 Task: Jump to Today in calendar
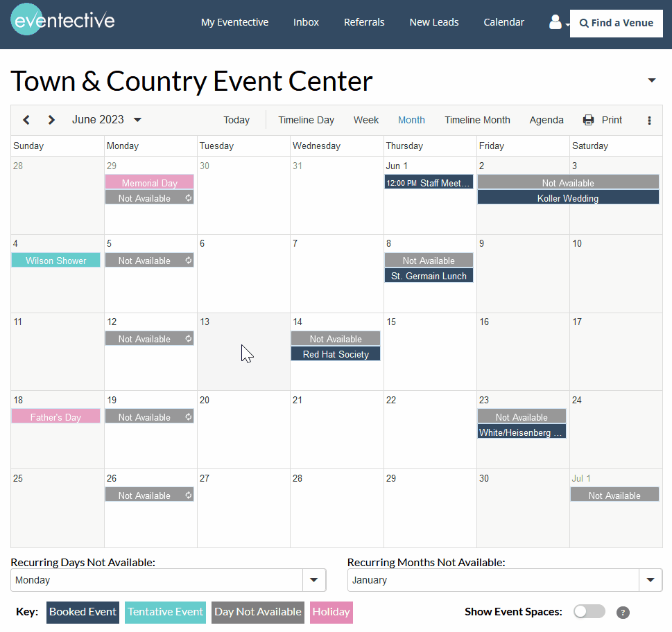(x=236, y=120)
